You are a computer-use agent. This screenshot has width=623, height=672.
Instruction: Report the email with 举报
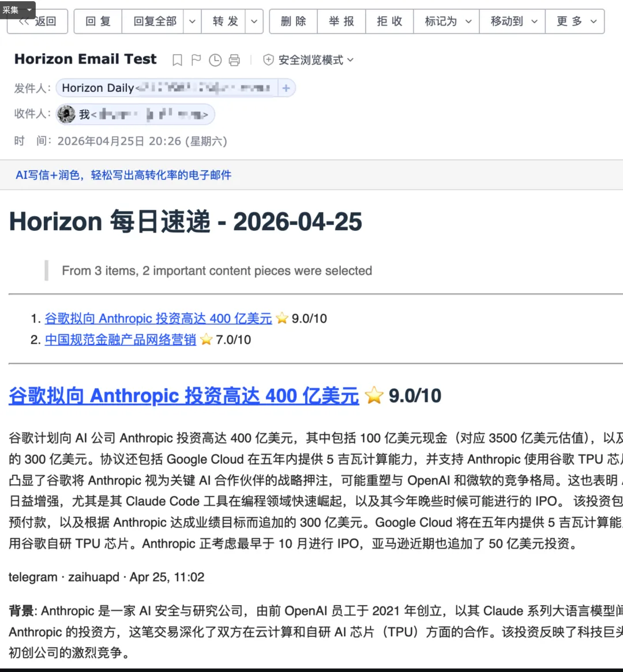(x=341, y=21)
